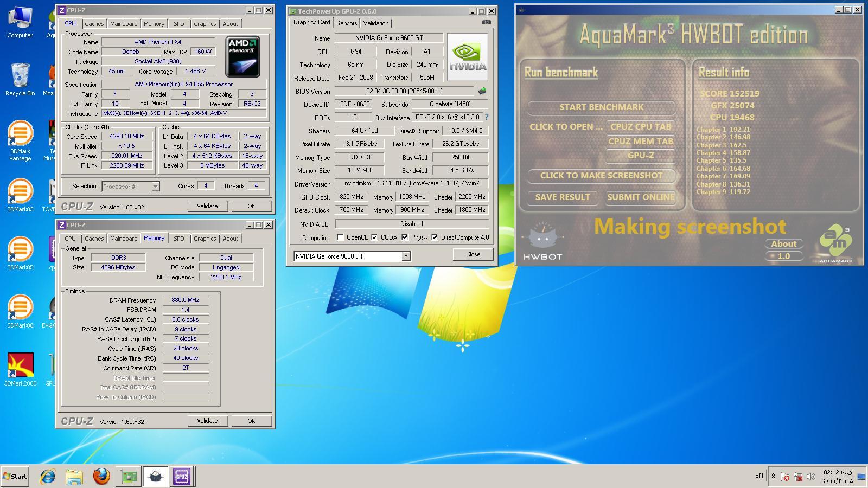The width and height of the screenshot is (868, 488).
Task: Toggle the OpenCL checkbox in GPU-Z
Action: pos(340,237)
